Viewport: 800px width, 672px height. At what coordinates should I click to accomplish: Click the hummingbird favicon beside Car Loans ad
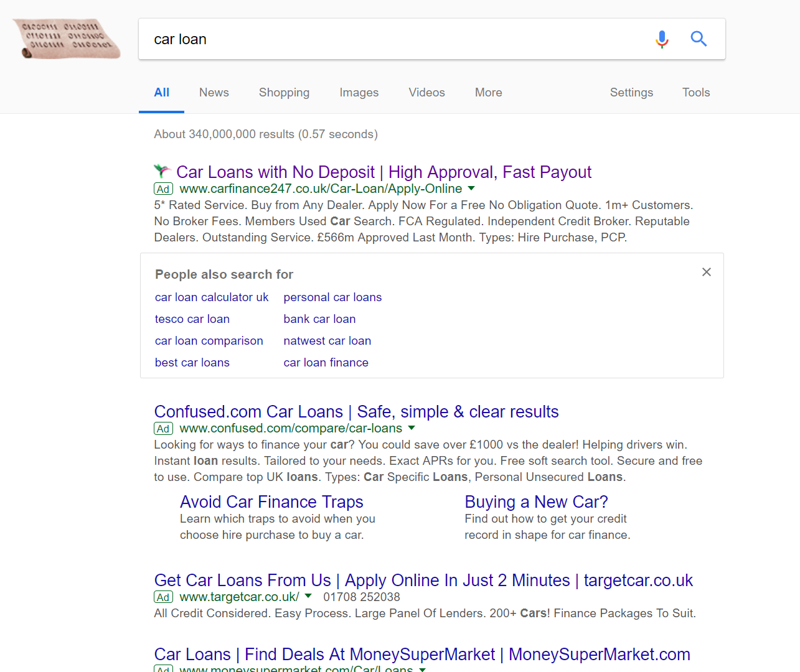[x=162, y=171]
